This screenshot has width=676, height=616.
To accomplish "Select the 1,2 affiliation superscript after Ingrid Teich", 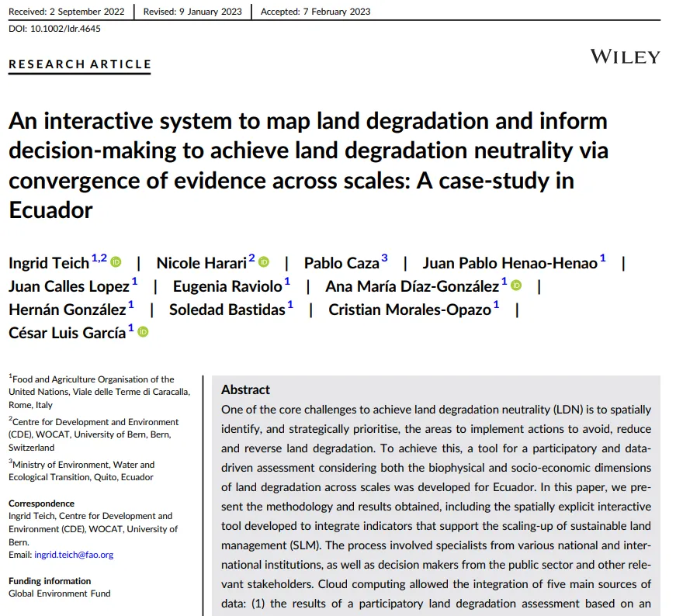I will click(x=99, y=259).
